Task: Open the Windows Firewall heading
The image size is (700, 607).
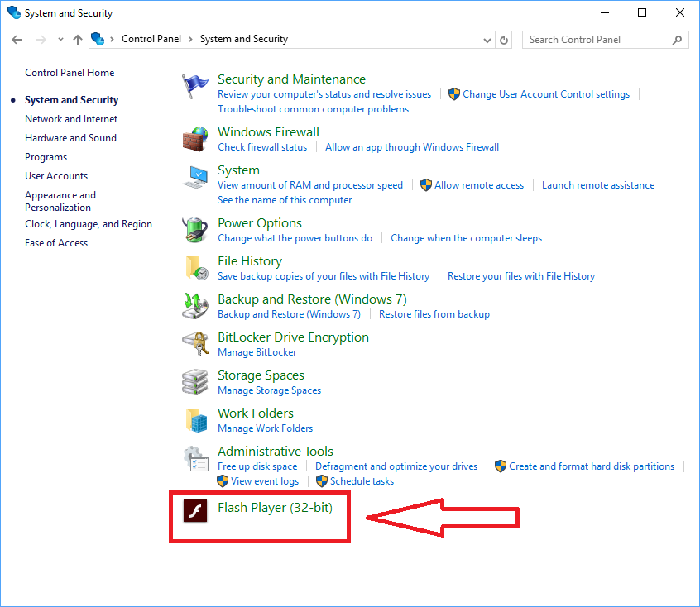Action: 268,132
